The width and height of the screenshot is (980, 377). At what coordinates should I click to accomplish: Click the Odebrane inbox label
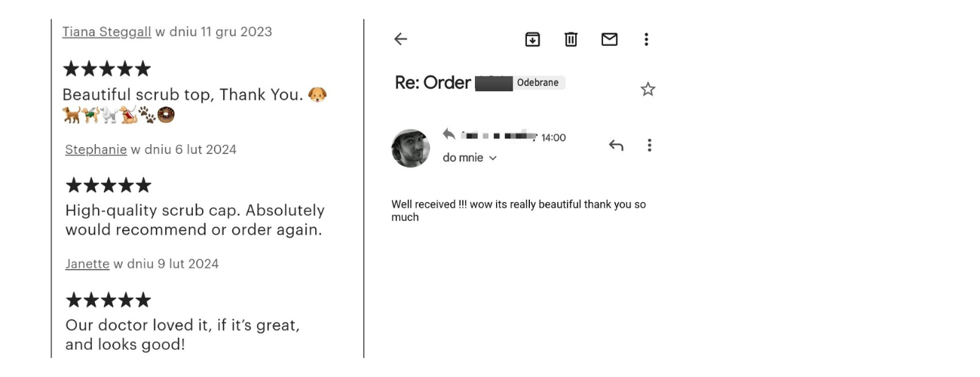coord(537,83)
